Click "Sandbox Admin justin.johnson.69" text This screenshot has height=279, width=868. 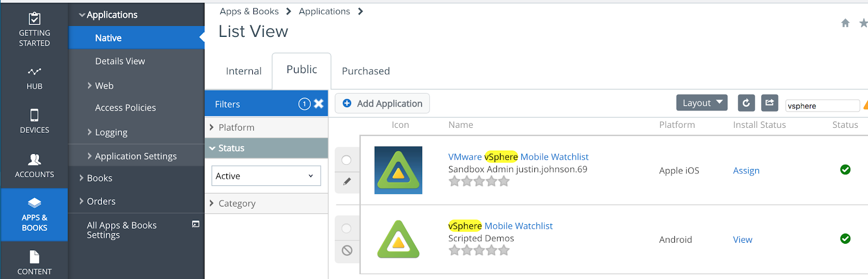pyautogui.click(x=518, y=169)
